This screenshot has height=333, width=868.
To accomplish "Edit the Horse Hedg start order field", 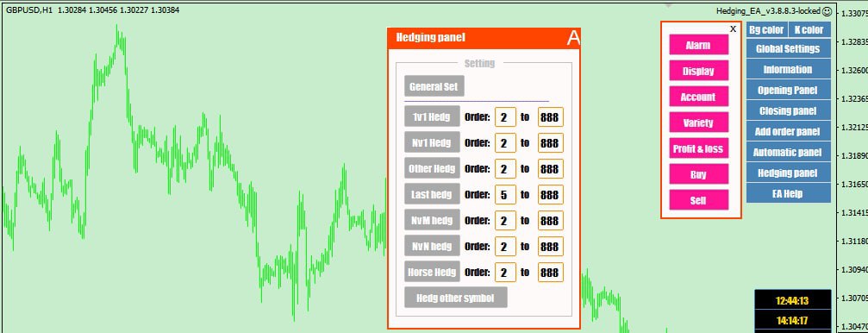I will point(505,272).
